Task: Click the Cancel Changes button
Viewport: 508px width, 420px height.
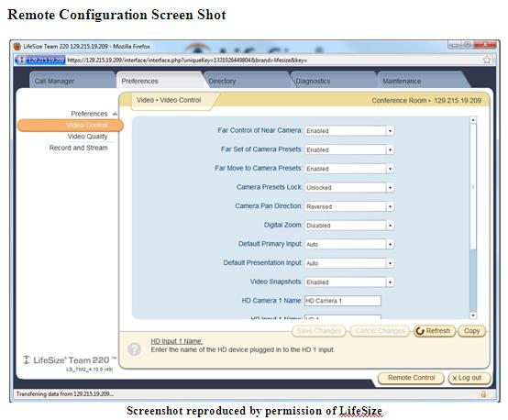Action: pyautogui.click(x=380, y=331)
